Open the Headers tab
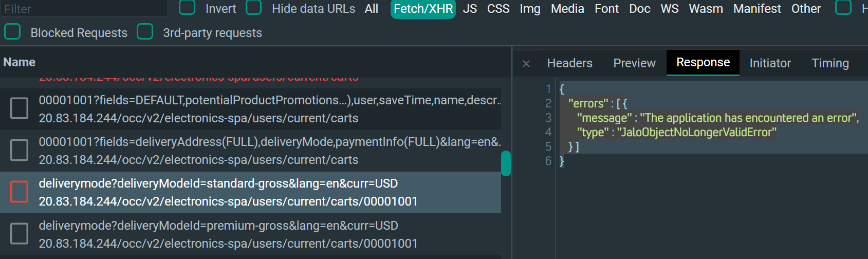This screenshot has width=868, height=259. [x=569, y=63]
